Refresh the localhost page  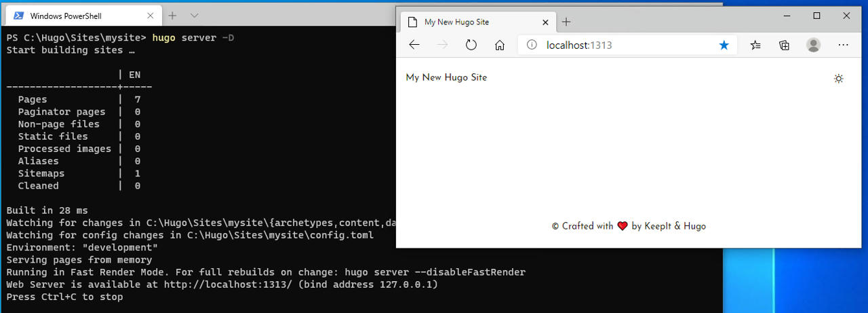tap(471, 45)
